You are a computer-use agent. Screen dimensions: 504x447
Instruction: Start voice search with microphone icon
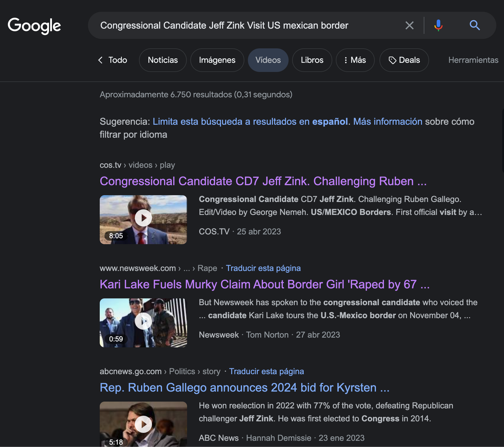point(438,25)
